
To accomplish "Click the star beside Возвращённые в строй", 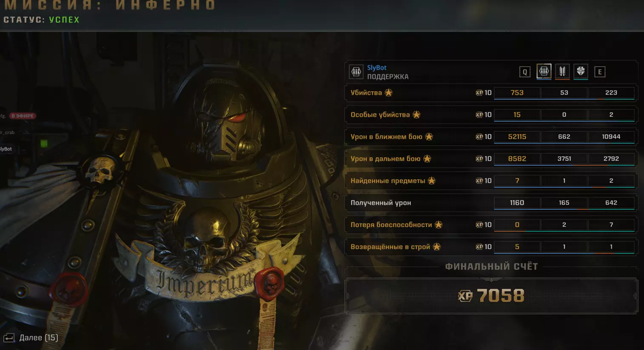I will pos(437,247).
